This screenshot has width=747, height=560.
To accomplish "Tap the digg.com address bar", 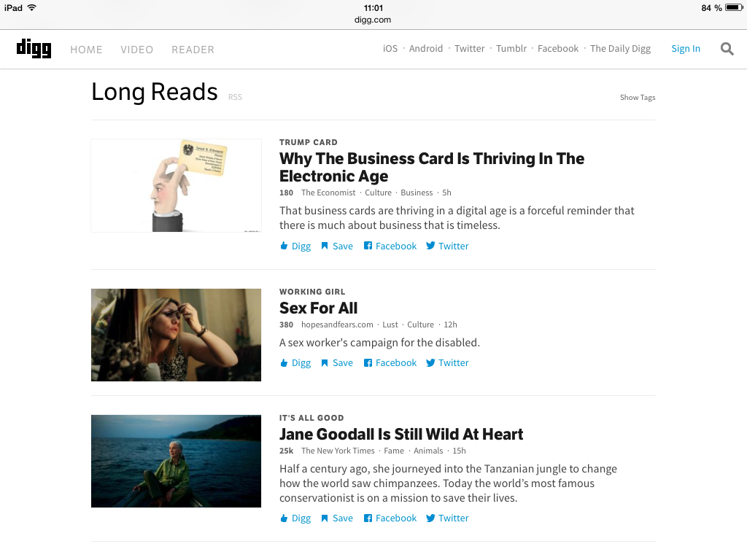I will point(373,20).
